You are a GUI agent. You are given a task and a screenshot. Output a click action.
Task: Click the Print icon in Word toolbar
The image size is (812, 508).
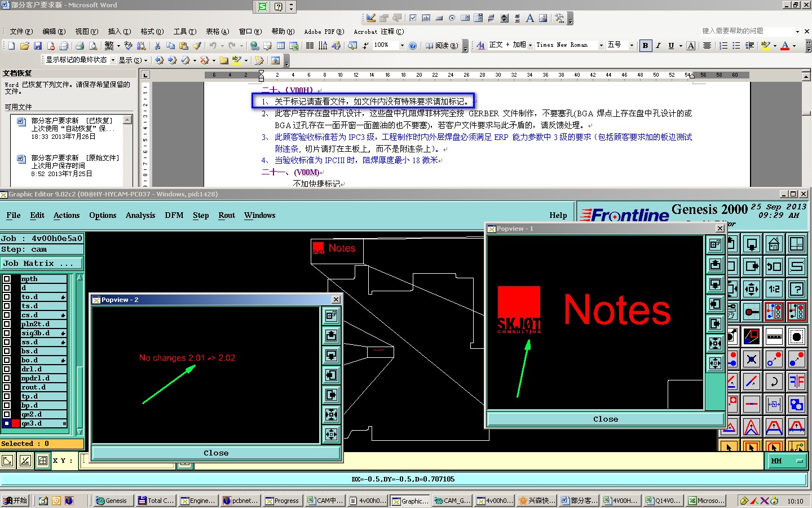(x=80, y=46)
